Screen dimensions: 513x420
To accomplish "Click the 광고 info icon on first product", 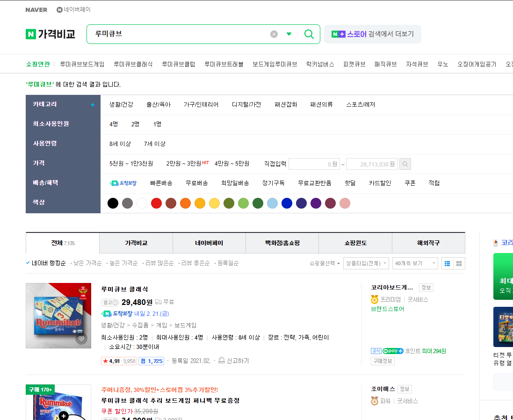I will 109,303.
